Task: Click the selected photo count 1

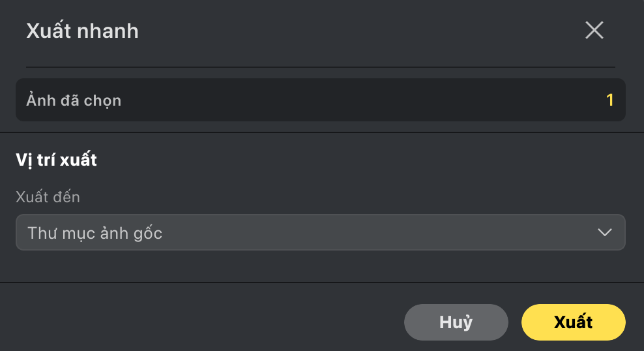Action: pos(610,100)
